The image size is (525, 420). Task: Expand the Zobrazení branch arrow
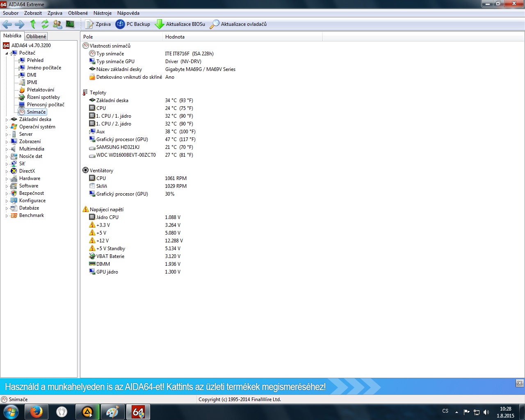point(7,142)
